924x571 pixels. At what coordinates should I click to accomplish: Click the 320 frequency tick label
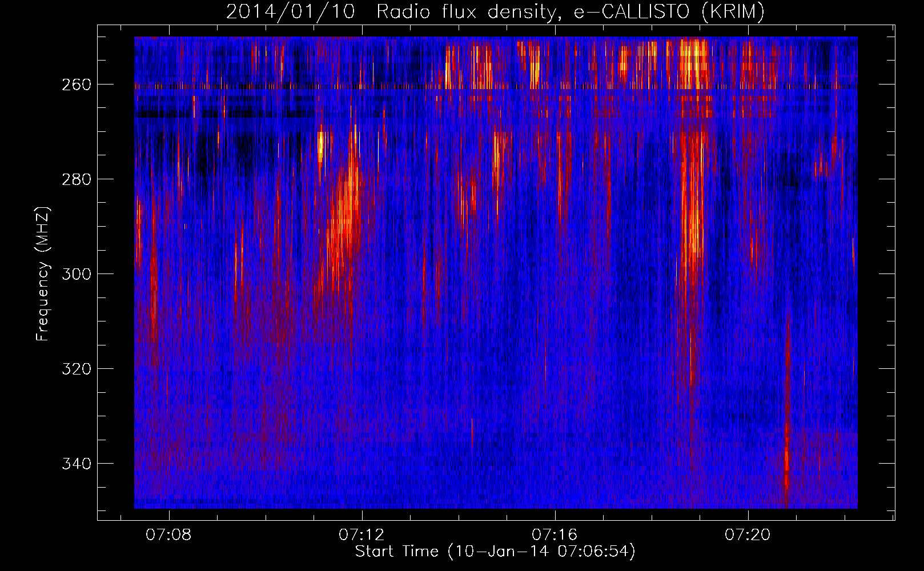point(76,369)
